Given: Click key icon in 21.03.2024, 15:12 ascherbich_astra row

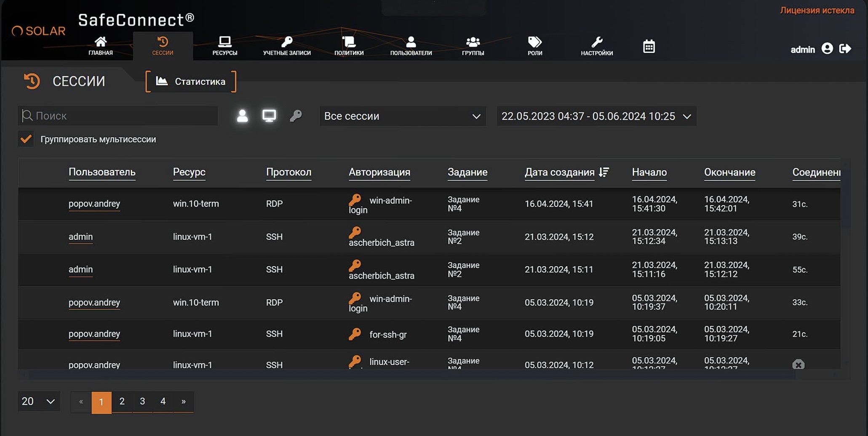Looking at the screenshot, I should 355,232.
